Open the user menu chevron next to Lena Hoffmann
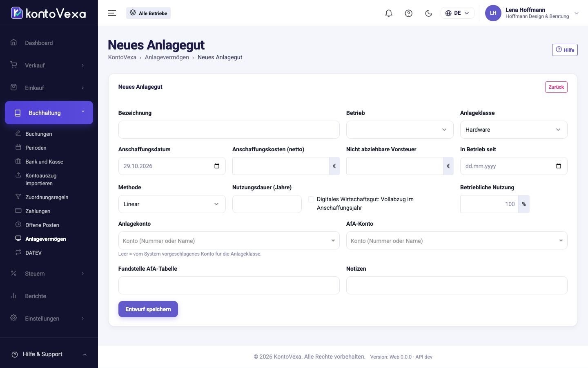This screenshot has width=588, height=368. click(x=577, y=13)
